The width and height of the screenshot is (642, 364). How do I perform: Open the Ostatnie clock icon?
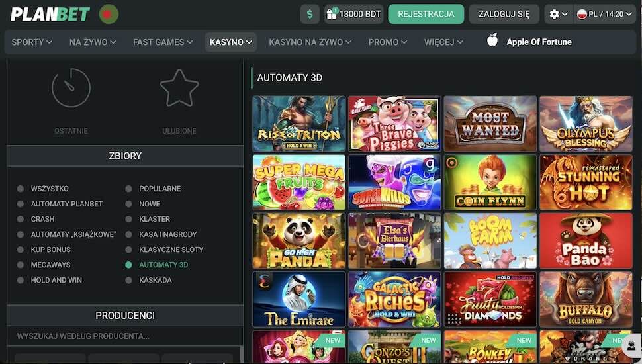pos(71,87)
